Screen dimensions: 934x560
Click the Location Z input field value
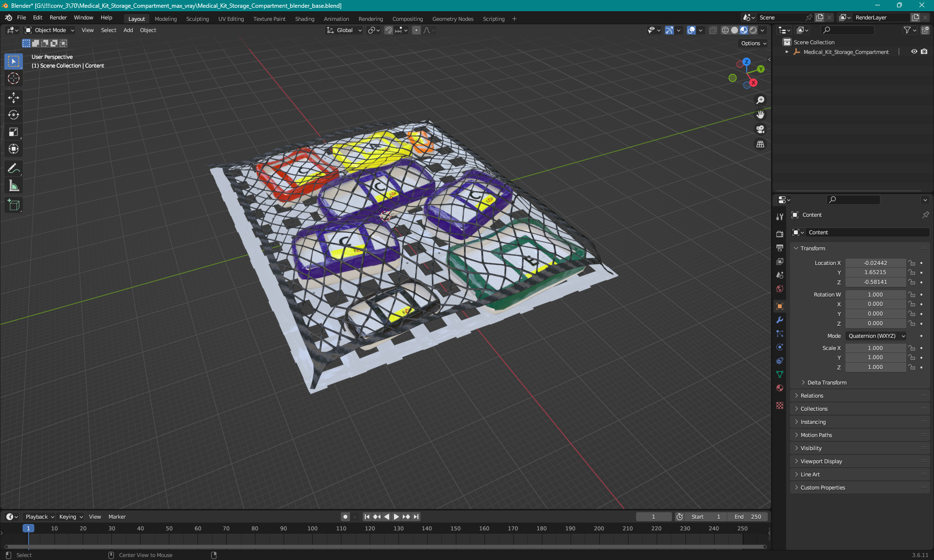[x=875, y=282]
